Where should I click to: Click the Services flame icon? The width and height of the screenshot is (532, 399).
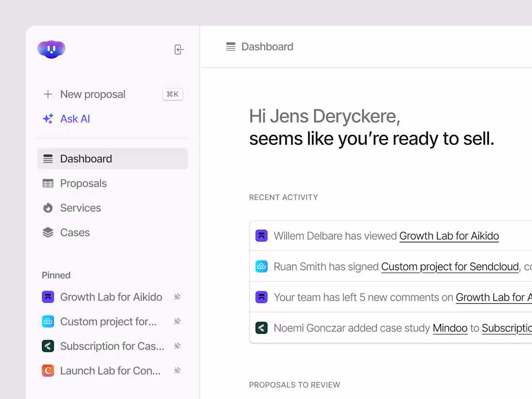tap(48, 207)
